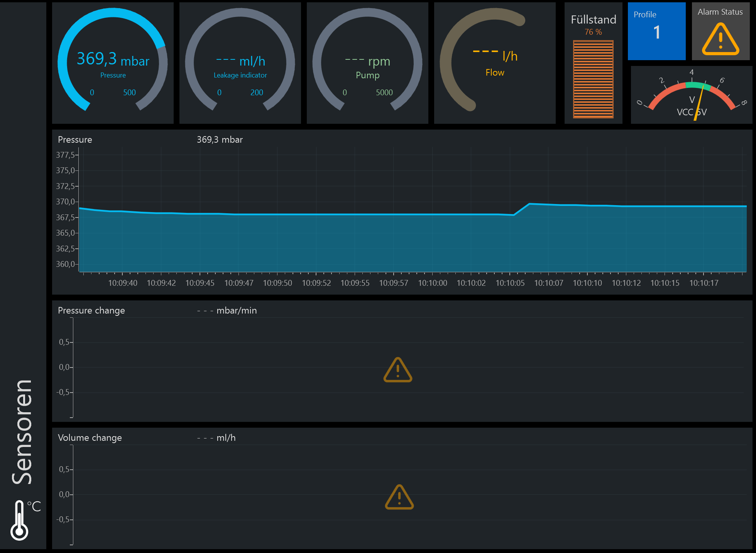Click the 370,0 y-axis label
The image size is (756, 553).
pos(66,202)
